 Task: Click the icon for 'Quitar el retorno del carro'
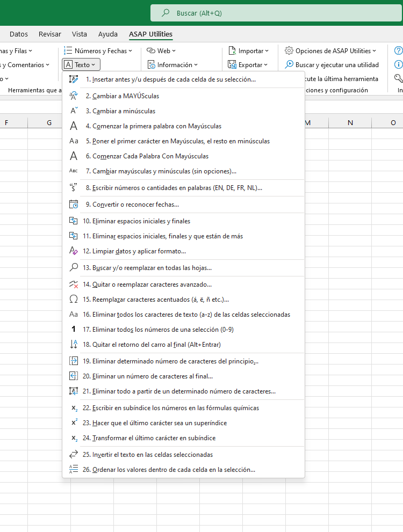click(73, 344)
